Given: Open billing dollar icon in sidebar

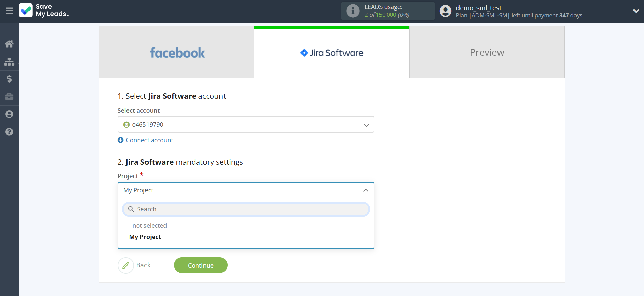Looking at the screenshot, I should point(9,79).
